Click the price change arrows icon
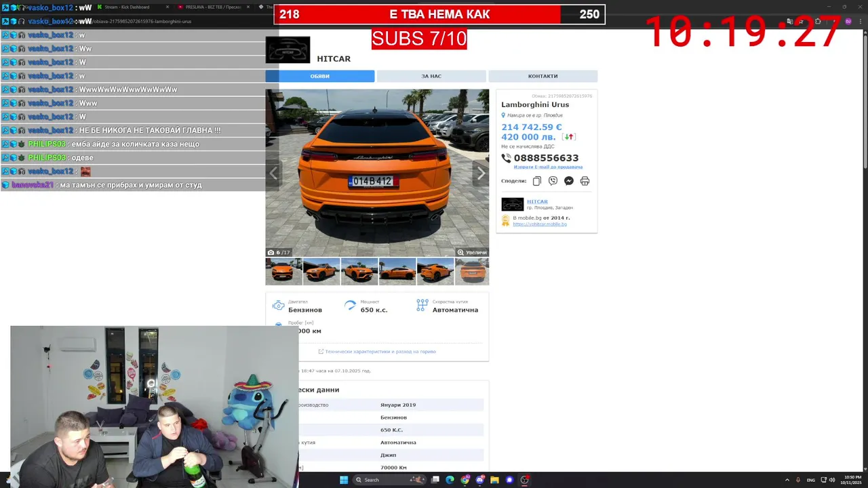Screen dimensions: 868x488 click(x=568, y=137)
